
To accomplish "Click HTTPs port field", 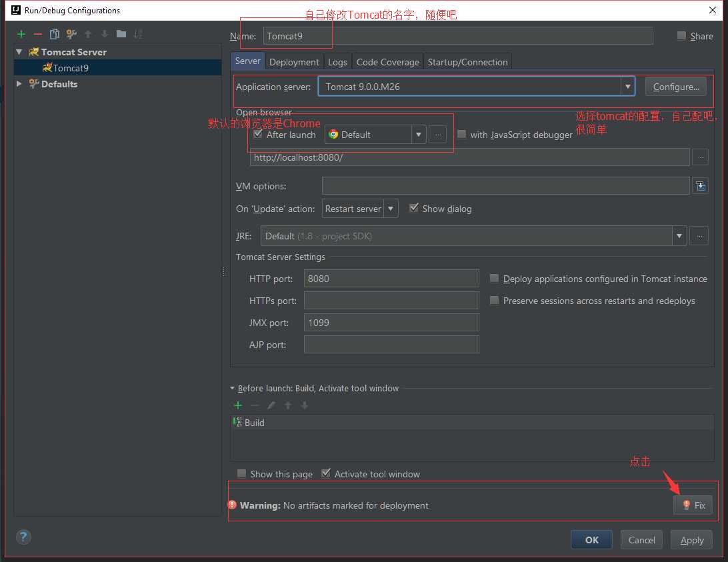I will pyautogui.click(x=391, y=301).
